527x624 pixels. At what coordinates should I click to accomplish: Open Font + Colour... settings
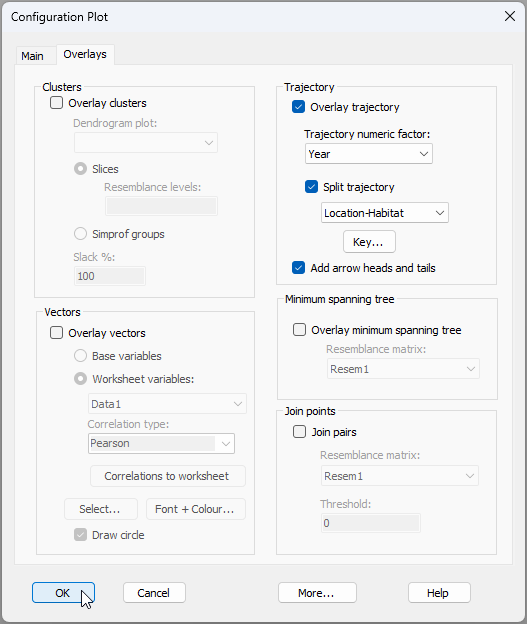195,509
